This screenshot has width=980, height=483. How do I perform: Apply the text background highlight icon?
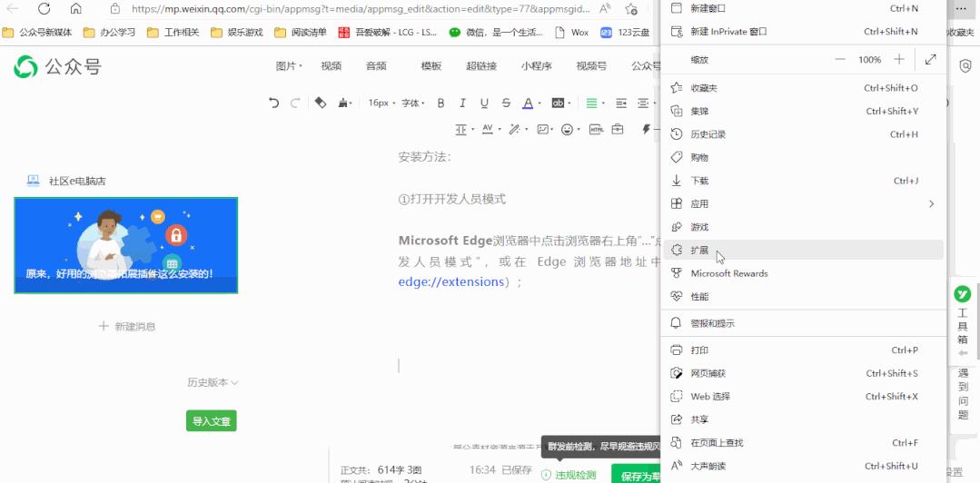[558, 103]
